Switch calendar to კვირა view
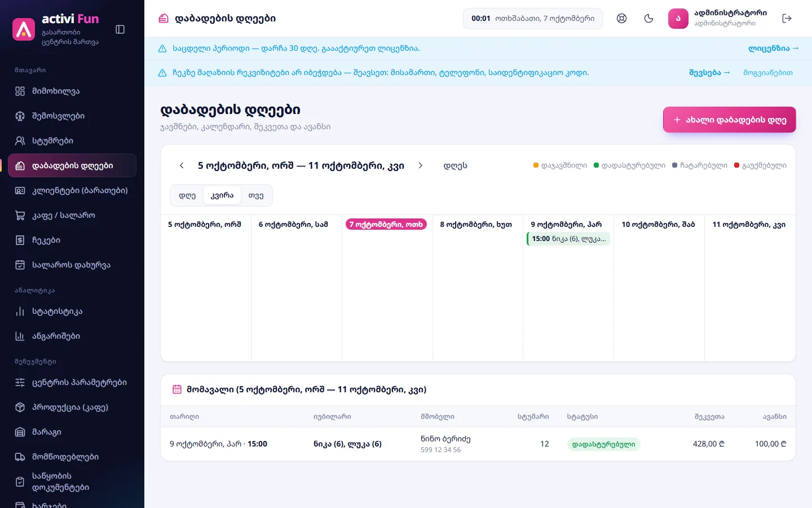Screen dimensions: 812x508 222,195
